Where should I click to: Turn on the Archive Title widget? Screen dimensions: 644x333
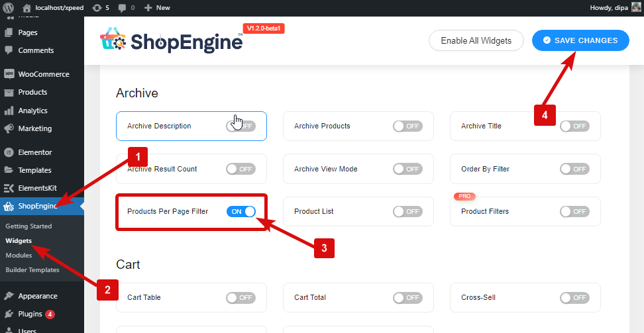pos(574,126)
